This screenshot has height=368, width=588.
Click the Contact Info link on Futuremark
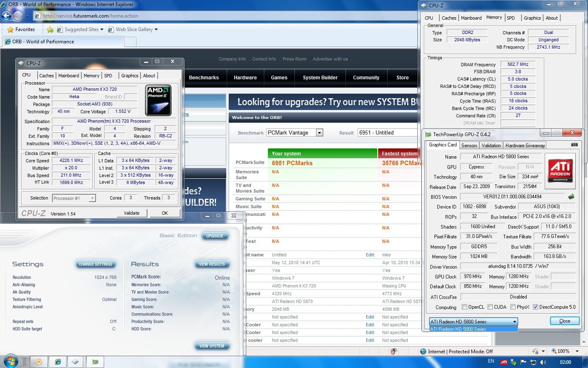point(264,59)
